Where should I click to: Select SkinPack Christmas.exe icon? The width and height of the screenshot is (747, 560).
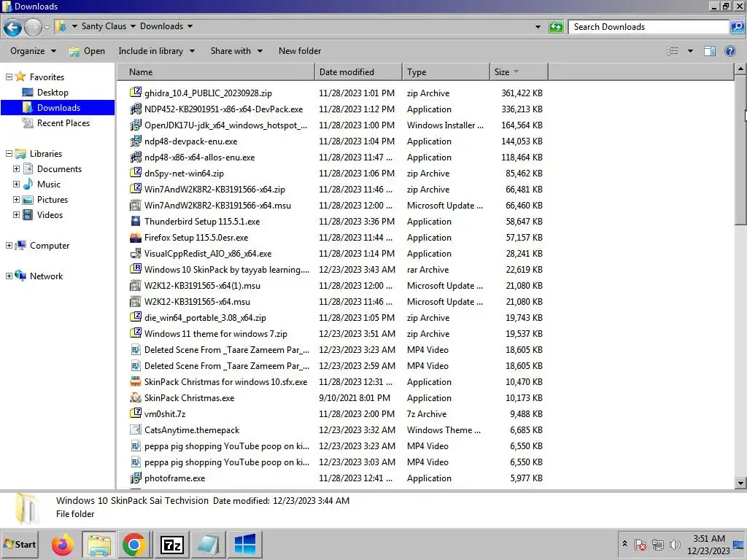point(136,398)
